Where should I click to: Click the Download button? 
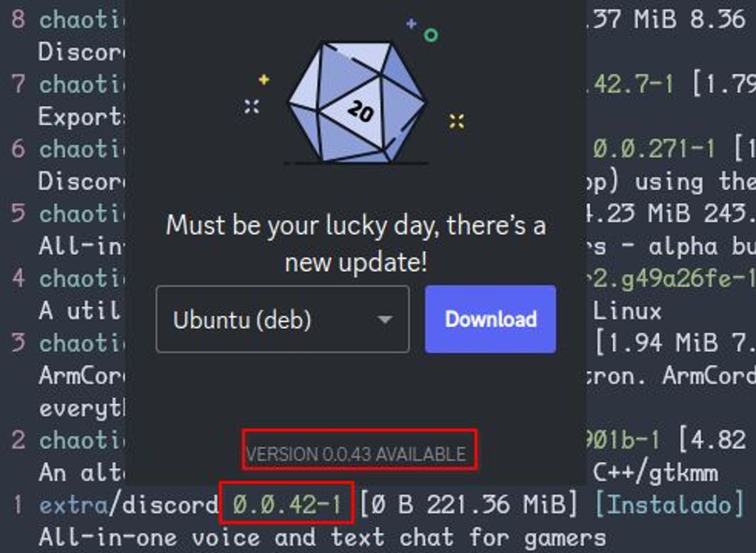[490, 319]
